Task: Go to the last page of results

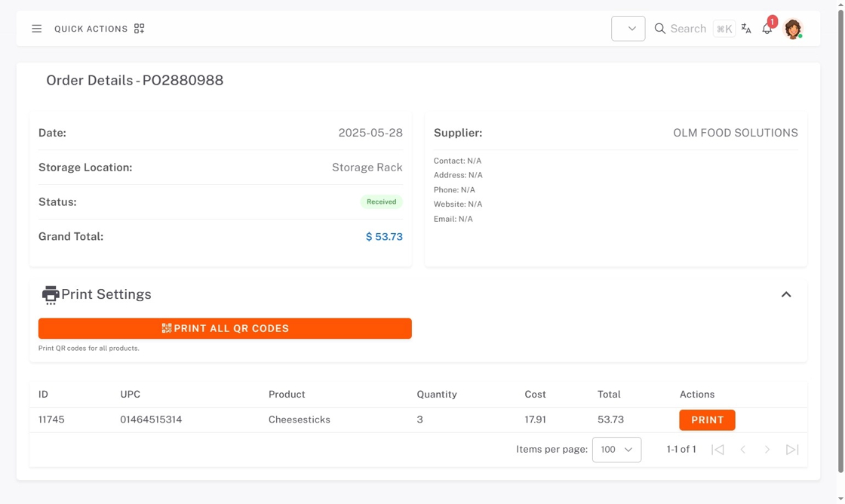Action: tap(792, 450)
